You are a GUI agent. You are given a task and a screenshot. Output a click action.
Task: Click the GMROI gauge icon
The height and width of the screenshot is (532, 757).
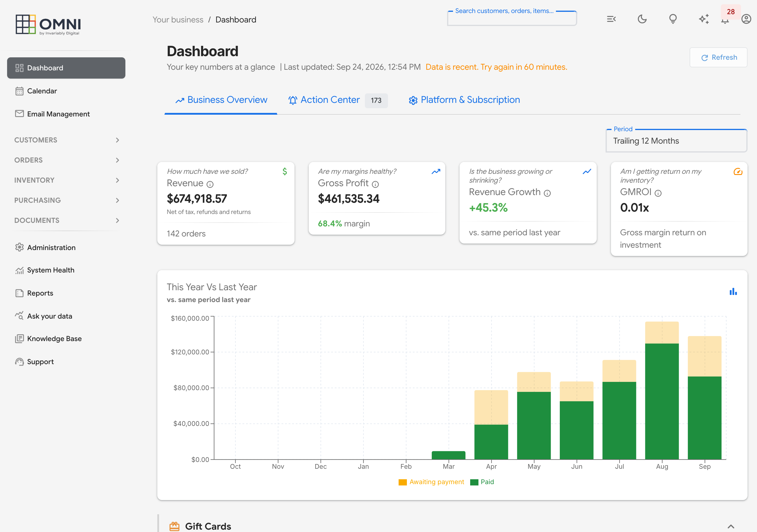(738, 171)
